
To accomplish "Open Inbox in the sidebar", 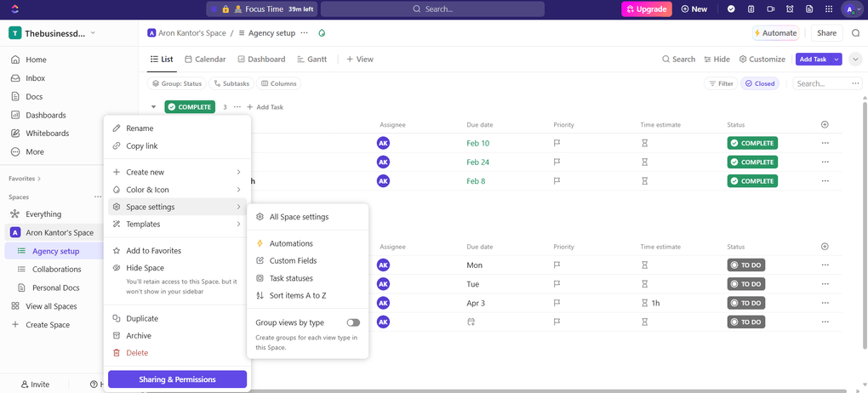I will [36, 78].
